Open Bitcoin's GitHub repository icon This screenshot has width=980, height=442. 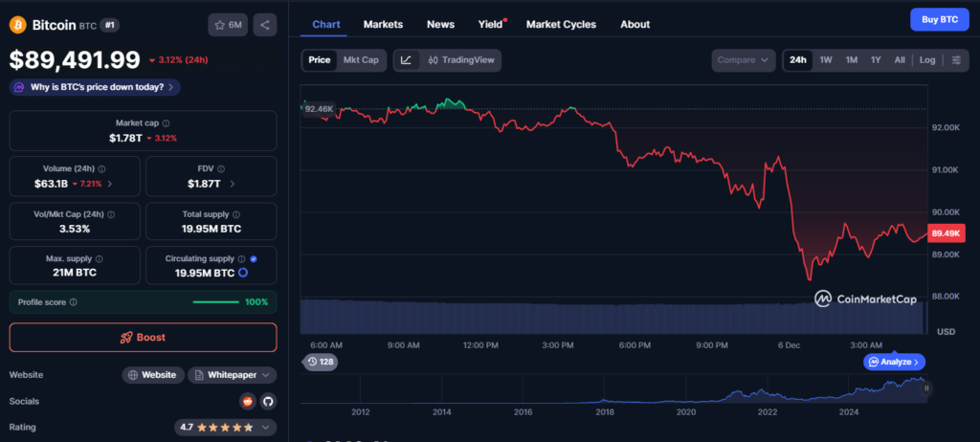267,402
